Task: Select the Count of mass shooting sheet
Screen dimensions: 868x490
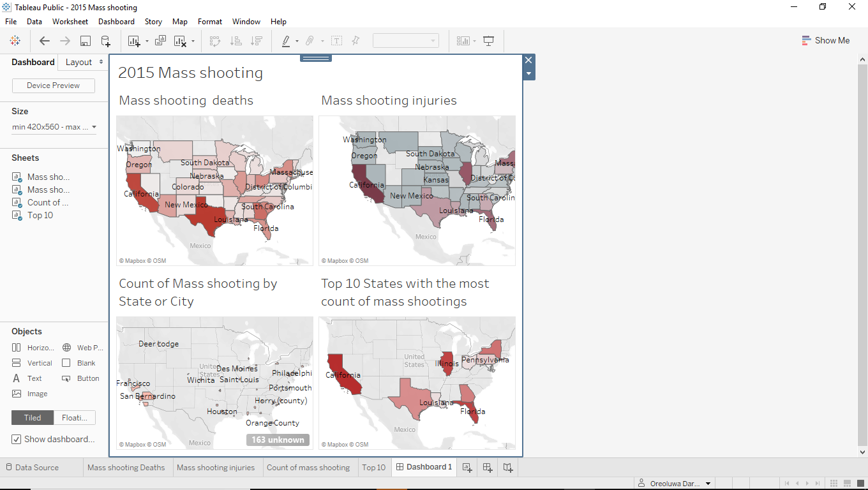Action: (x=309, y=467)
